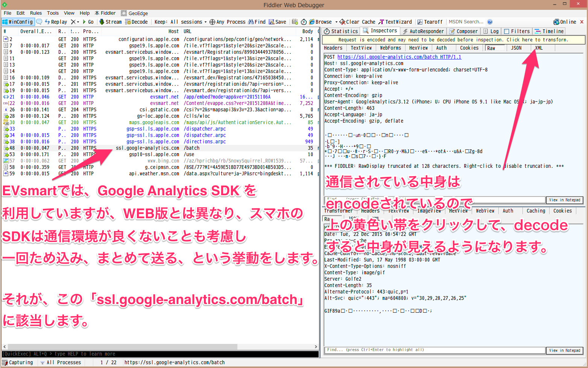This screenshot has width=588, height=368.
Task: Clear Cache from the toolbar
Action: [357, 22]
